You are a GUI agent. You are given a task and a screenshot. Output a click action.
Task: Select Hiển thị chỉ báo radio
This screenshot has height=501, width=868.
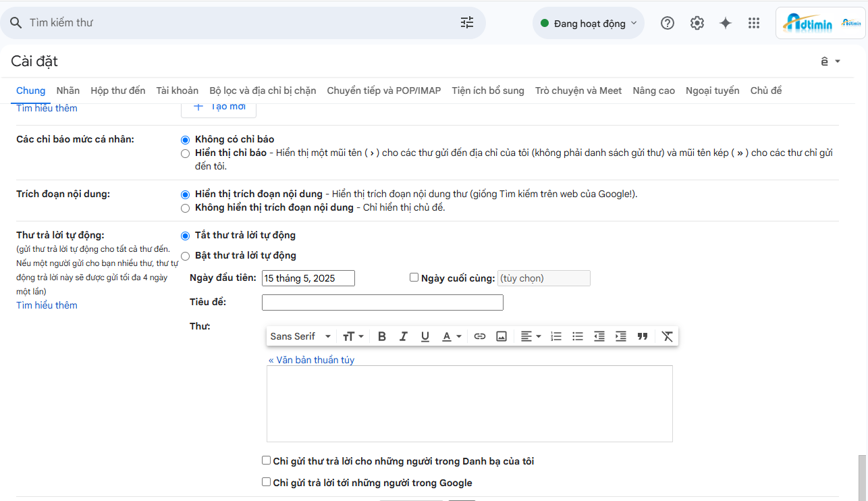(x=186, y=153)
